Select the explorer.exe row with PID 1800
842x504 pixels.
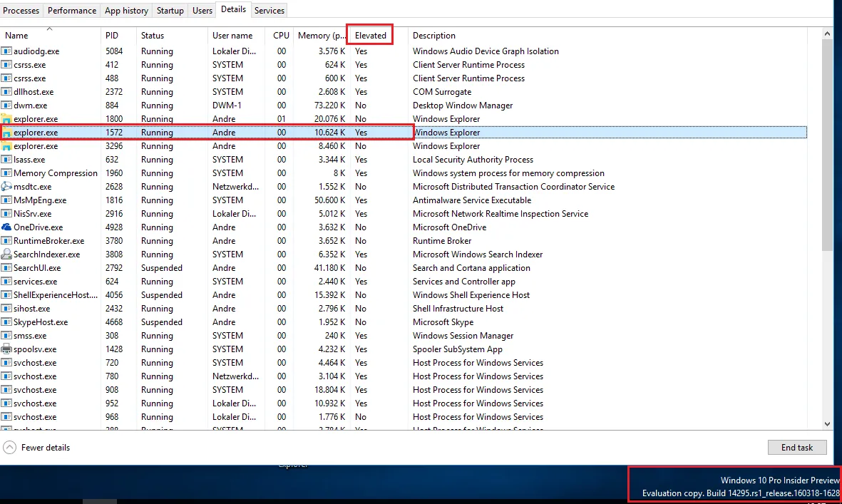pyautogui.click(x=404, y=118)
